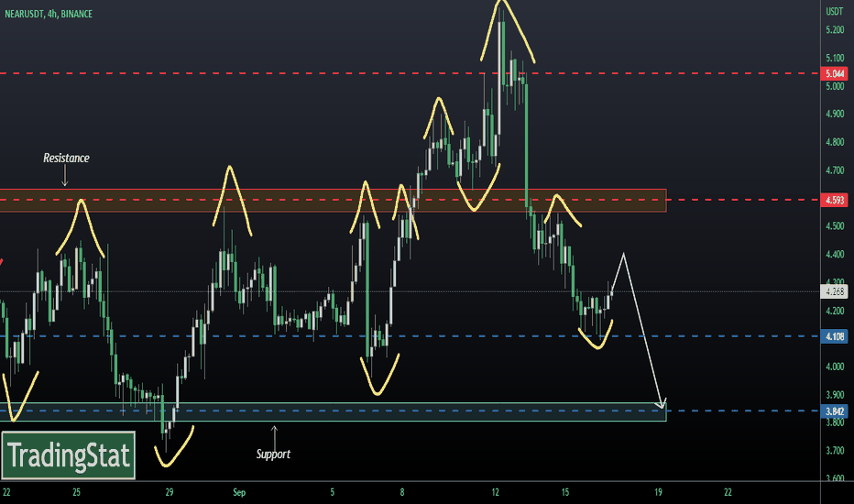Click the 3.842 blue price label
The height and width of the screenshot is (504, 854).
[x=834, y=411]
